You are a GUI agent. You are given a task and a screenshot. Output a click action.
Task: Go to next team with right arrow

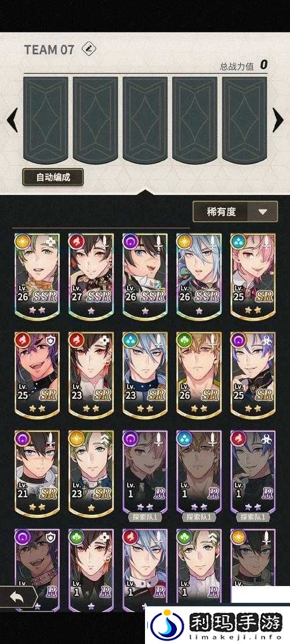click(x=278, y=120)
